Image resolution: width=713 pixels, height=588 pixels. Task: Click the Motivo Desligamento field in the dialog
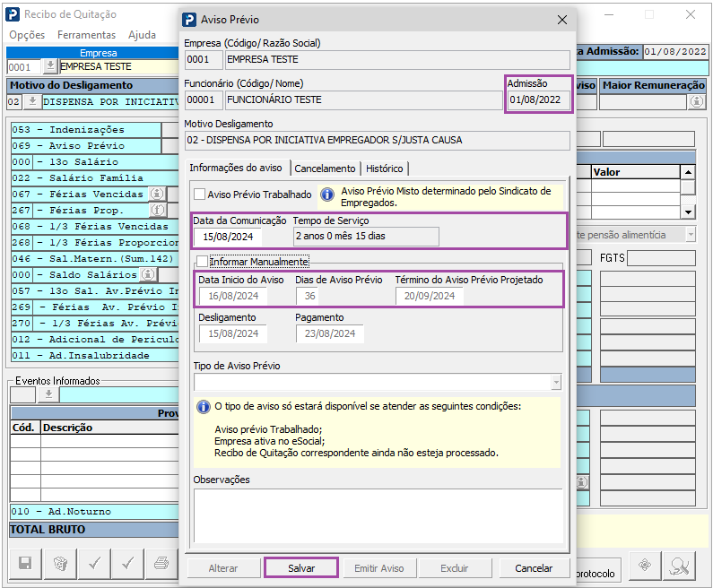point(377,141)
